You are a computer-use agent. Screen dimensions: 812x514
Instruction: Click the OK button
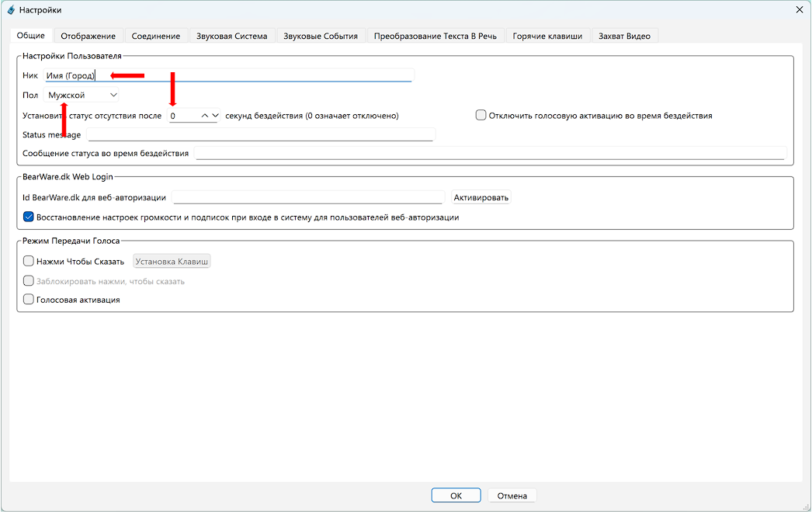[456, 496]
